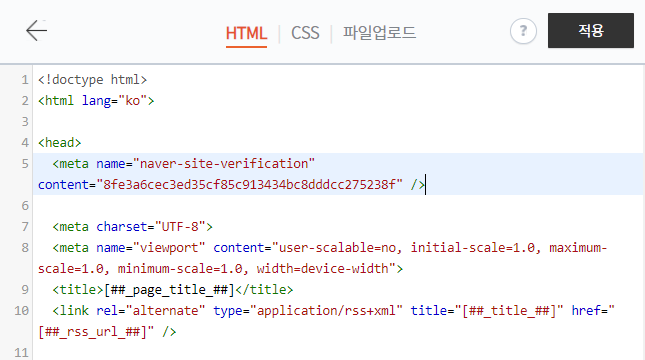Go back with the left arrow icon
The image size is (645, 360).
37,30
